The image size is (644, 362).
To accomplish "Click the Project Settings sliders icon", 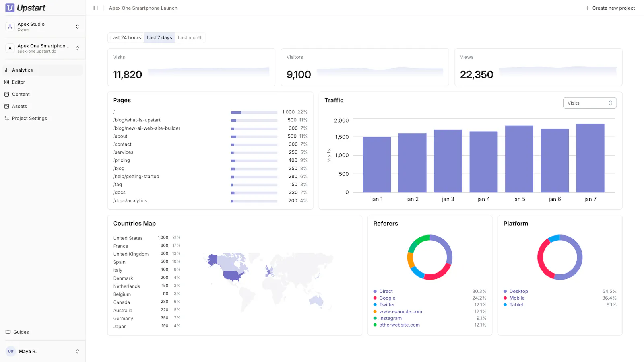I will tap(7, 118).
